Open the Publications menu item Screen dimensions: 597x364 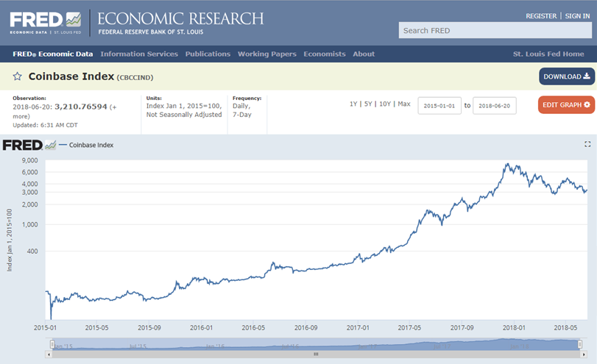pos(208,54)
